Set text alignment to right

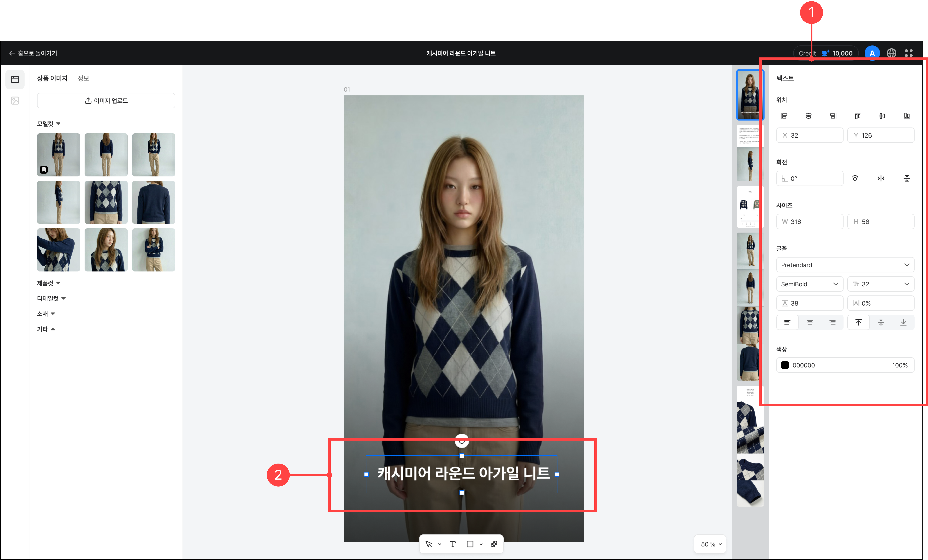point(832,322)
